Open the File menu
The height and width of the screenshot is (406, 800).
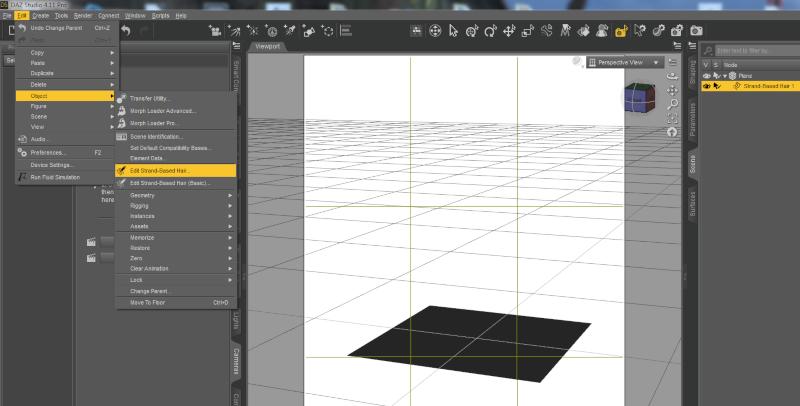coord(6,16)
